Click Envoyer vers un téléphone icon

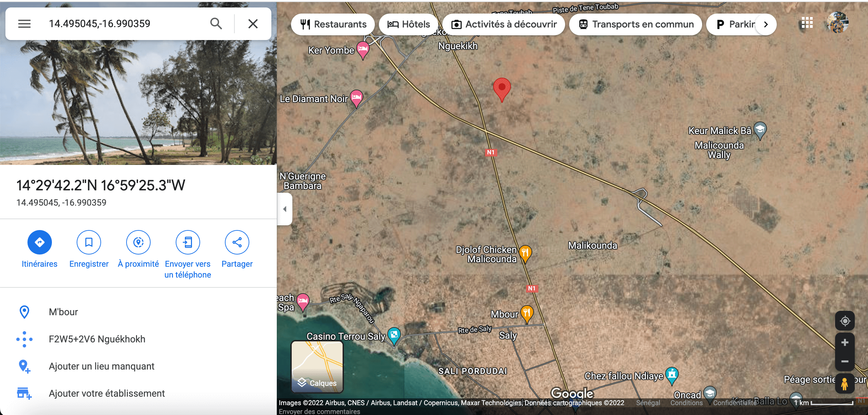click(x=188, y=242)
